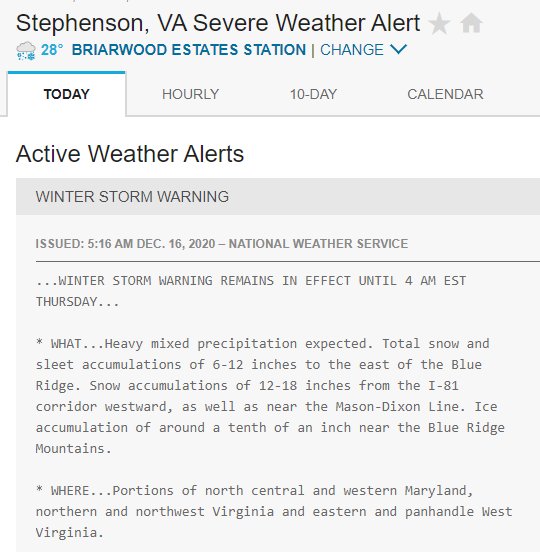540x552 pixels.
Task: Click the favorite star icon
Action: pos(439,24)
